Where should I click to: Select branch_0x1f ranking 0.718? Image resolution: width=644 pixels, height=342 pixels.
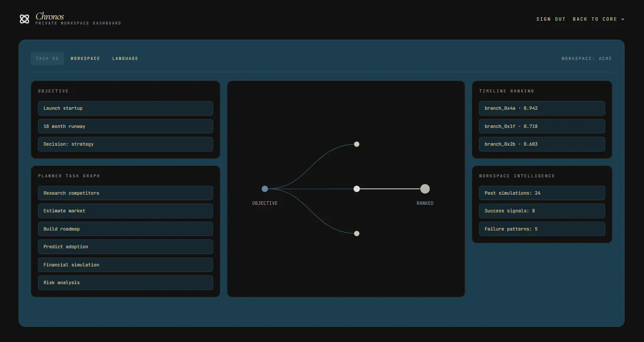pos(542,126)
